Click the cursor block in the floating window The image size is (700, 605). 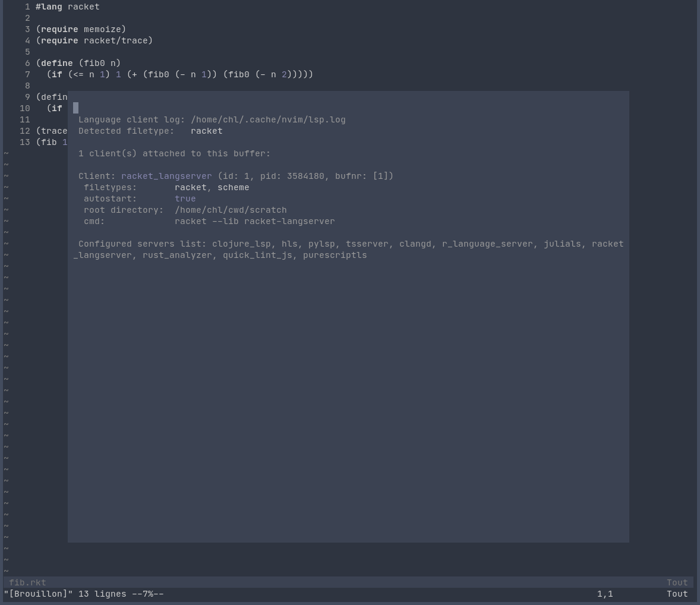coord(75,108)
